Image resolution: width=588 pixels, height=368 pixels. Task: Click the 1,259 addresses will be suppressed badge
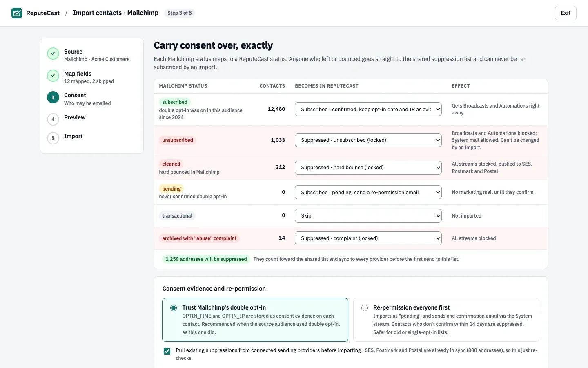[x=206, y=259]
